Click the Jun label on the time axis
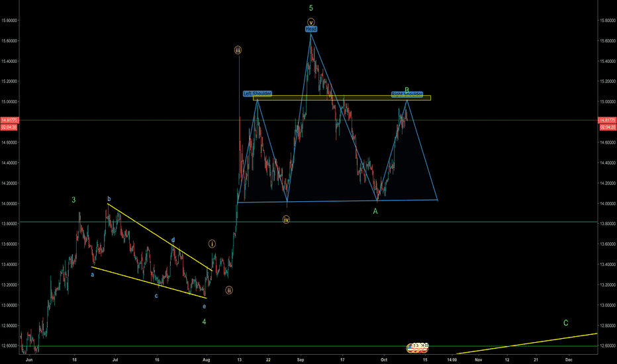The image size is (617, 364). coord(28,359)
